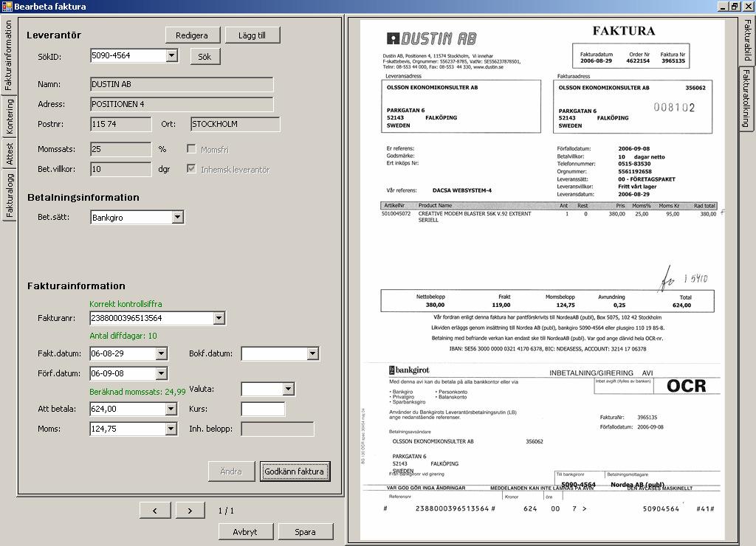Switch to the Fakturainformation tab
The image size is (756, 546).
coord(8,55)
